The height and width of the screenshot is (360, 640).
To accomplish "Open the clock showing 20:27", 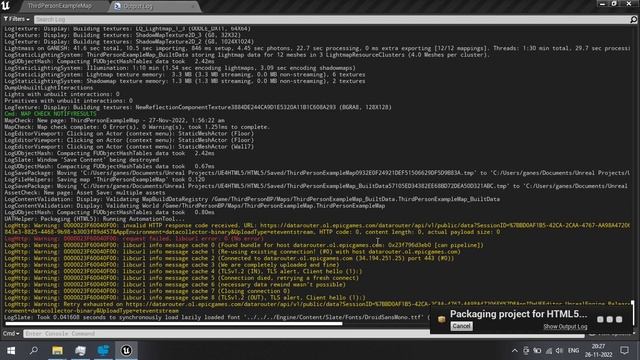I will (x=599, y=351).
